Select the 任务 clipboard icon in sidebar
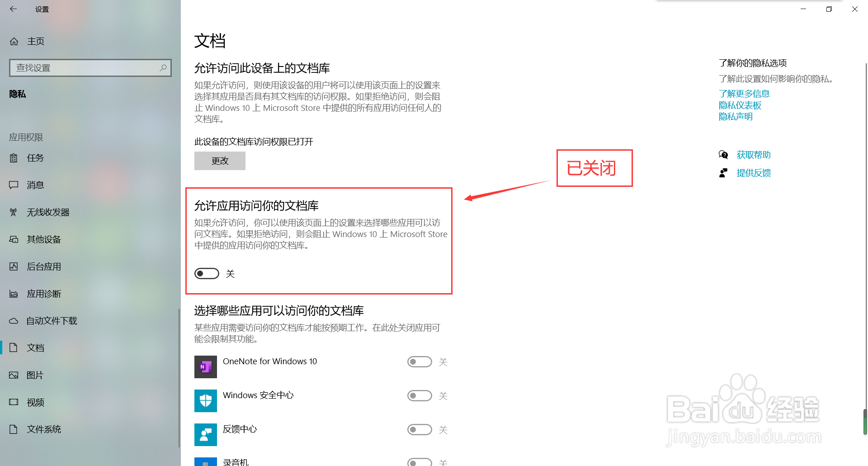868x466 pixels. [x=14, y=158]
